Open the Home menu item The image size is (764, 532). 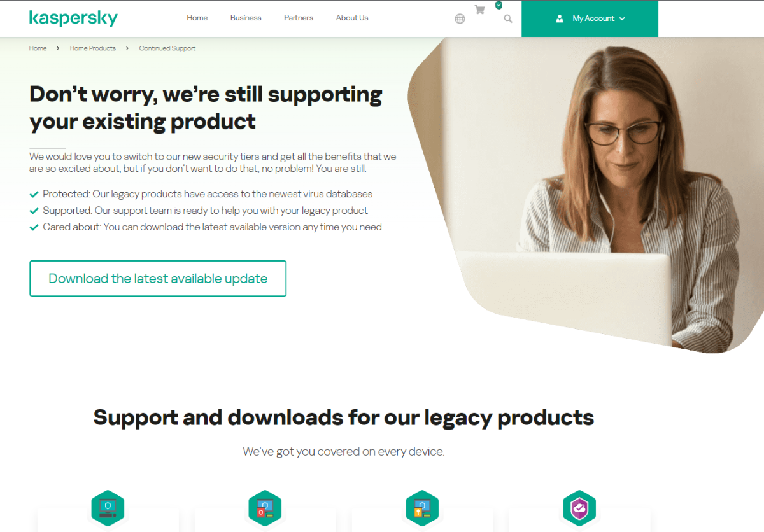pyautogui.click(x=197, y=18)
